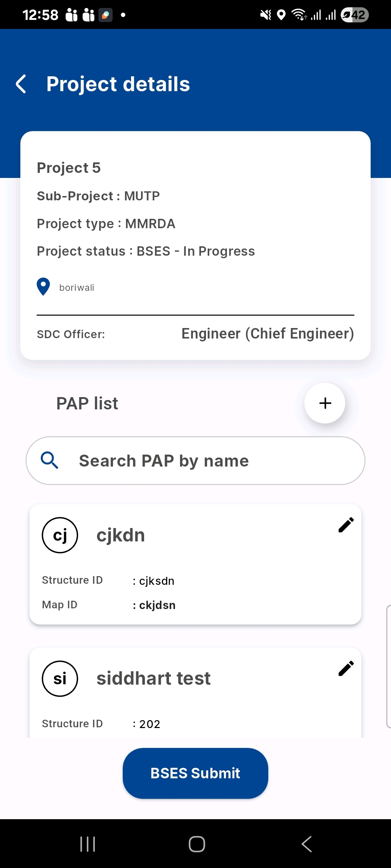Tap Android system back button
Screen dimensions: 391x868
pos(307,844)
